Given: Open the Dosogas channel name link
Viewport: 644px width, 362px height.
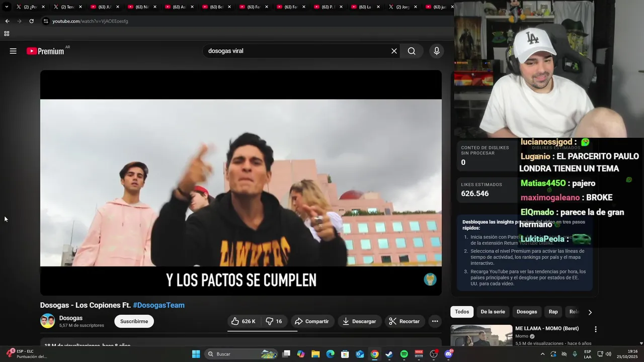Looking at the screenshot, I should point(71,318).
